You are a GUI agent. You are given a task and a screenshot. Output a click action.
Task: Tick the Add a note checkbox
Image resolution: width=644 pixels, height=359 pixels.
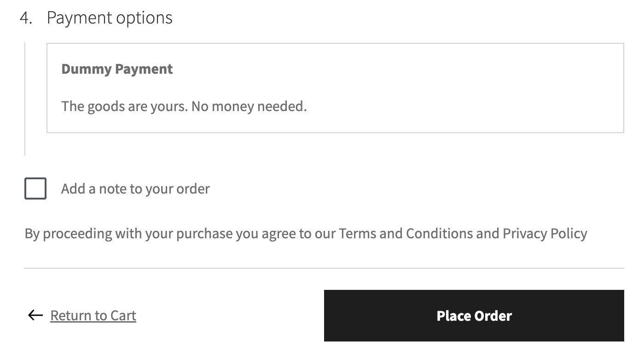click(35, 188)
